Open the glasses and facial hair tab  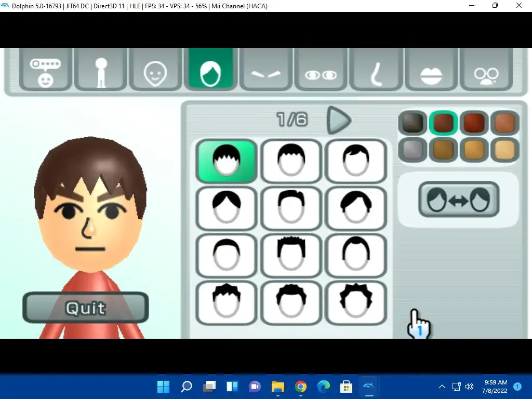(x=486, y=70)
